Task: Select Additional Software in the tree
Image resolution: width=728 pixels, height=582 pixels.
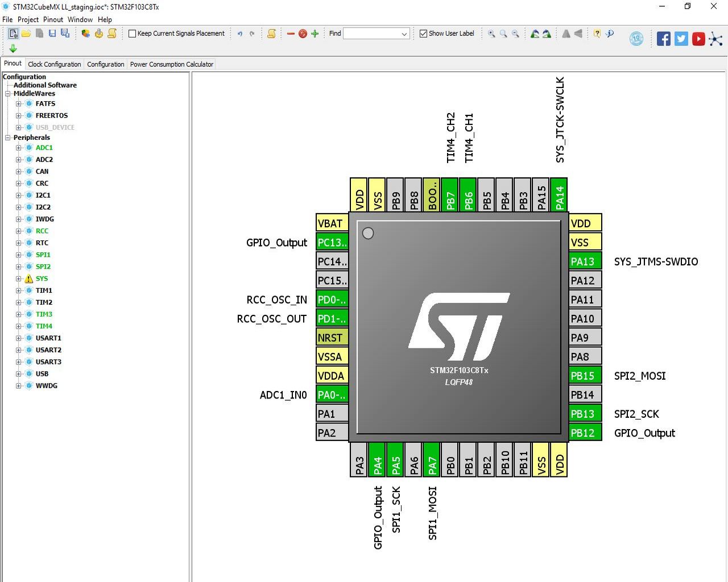Action: (x=45, y=85)
